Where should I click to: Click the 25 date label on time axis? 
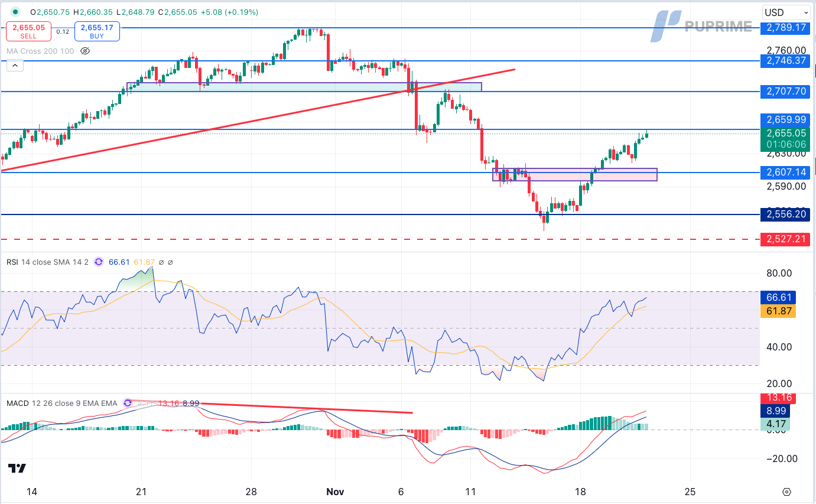pos(690,492)
